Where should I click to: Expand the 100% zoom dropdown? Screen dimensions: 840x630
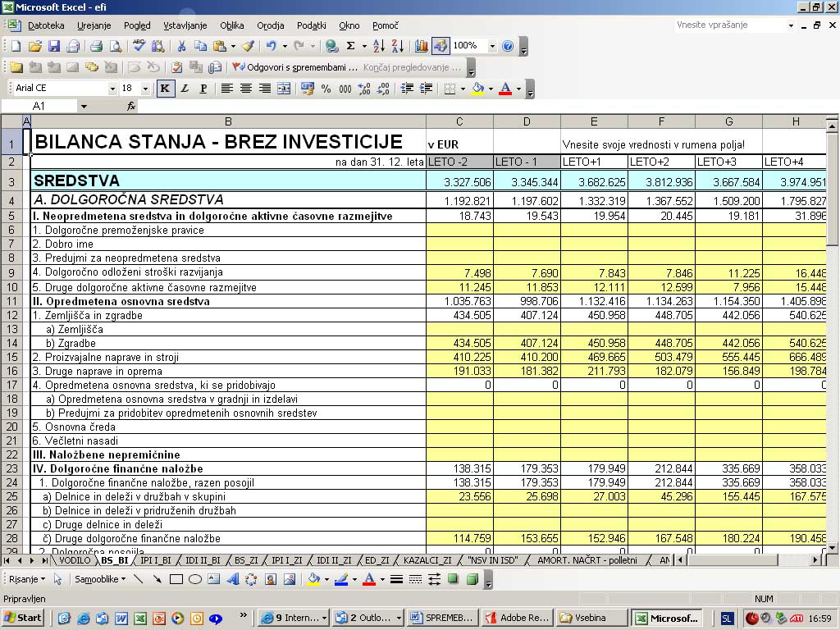(x=492, y=47)
